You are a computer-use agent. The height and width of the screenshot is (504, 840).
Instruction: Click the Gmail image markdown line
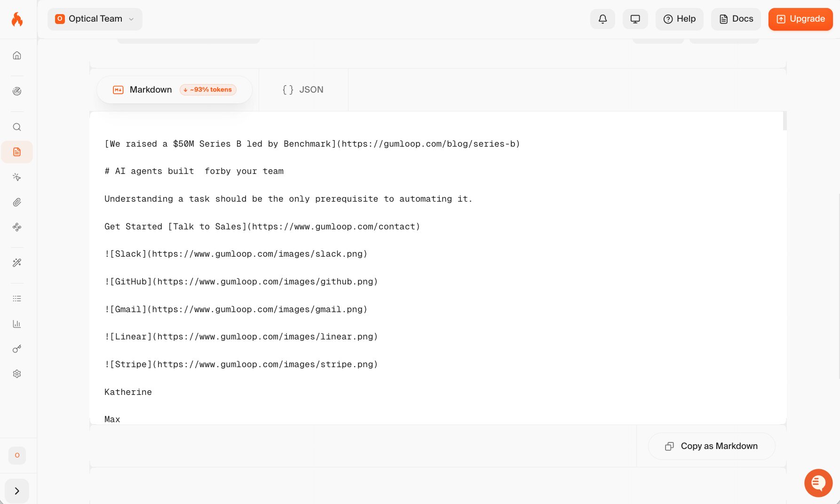pos(236,309)
